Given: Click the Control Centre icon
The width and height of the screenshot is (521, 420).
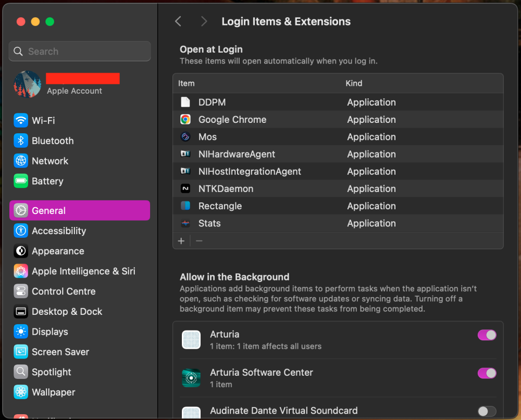Looking at the screenshot, I should (21, 291).
